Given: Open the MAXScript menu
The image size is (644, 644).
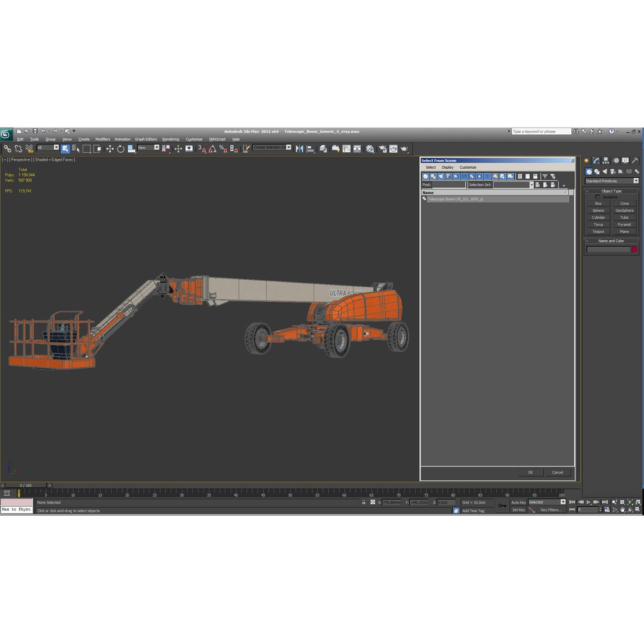Looking at the screenshot, I should pos(217,139).
